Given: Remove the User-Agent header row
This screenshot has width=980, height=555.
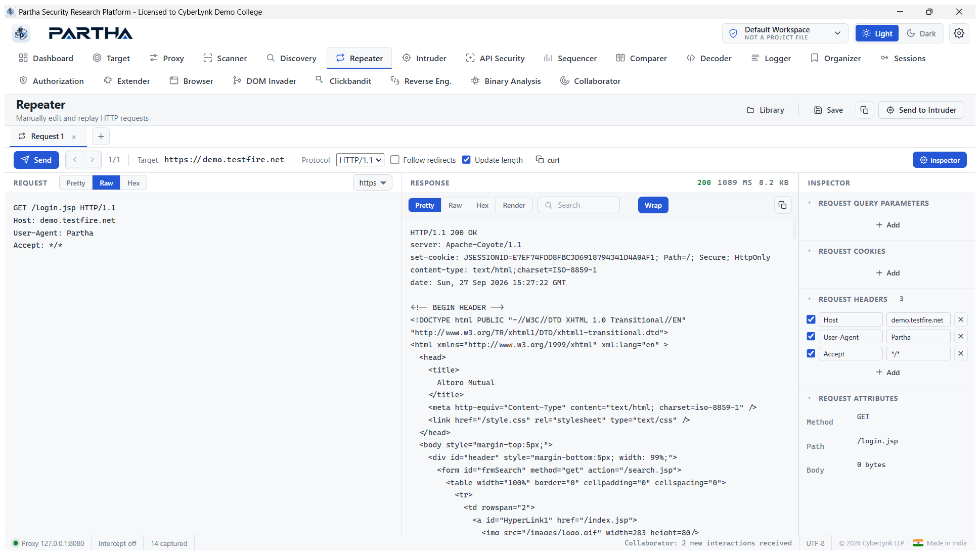Looking at the screenshot, I should (x=961, y=337).
